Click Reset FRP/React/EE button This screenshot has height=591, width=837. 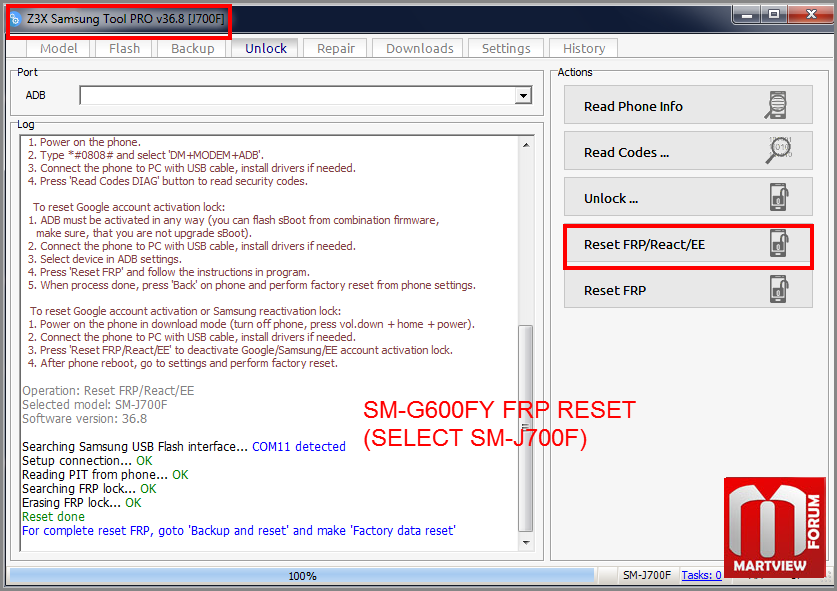tap(688, 245)
